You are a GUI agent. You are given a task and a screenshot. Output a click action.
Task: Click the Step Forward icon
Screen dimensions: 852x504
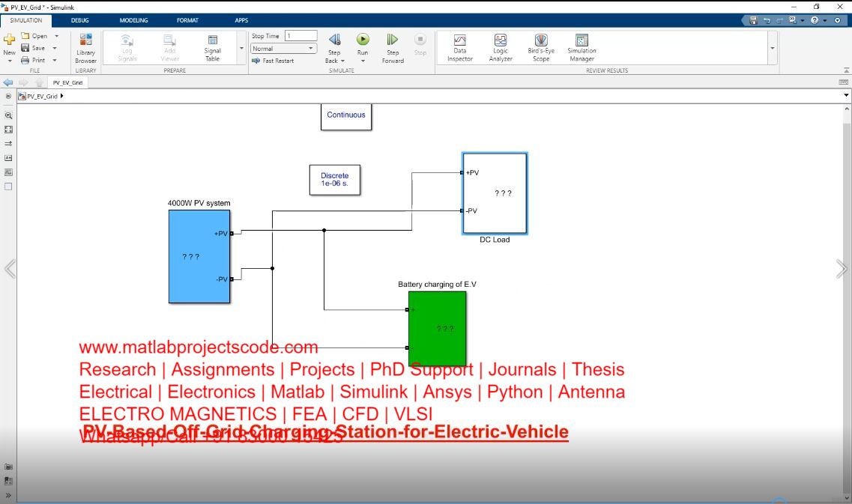(x=393, y=40)
